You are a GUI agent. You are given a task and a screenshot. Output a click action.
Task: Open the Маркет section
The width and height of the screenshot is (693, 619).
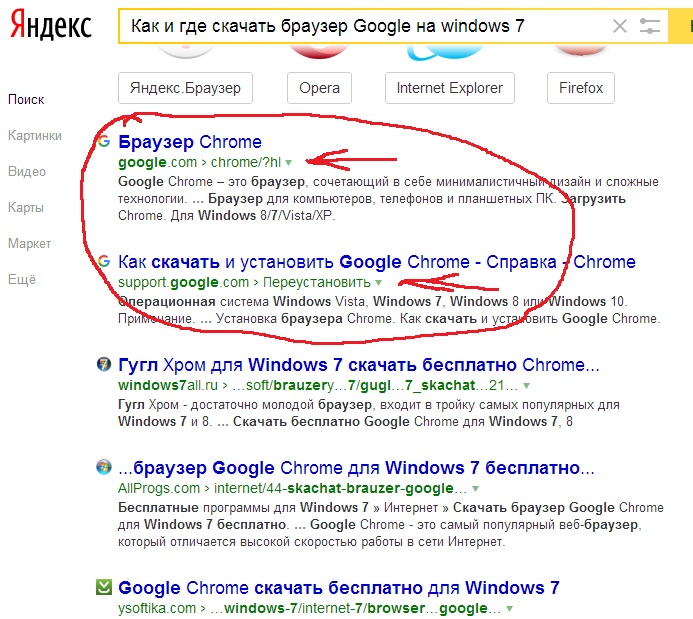tap(30, 243)
